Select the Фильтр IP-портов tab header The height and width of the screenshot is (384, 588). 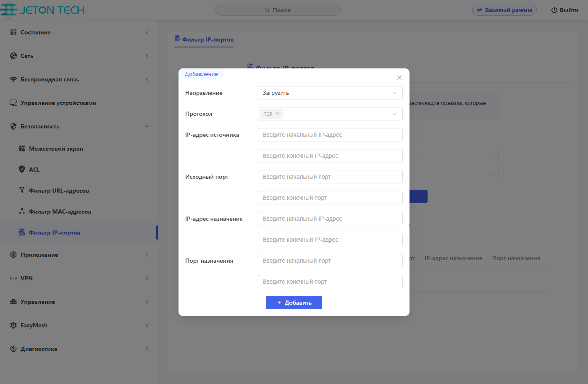(x=204, y=39)
